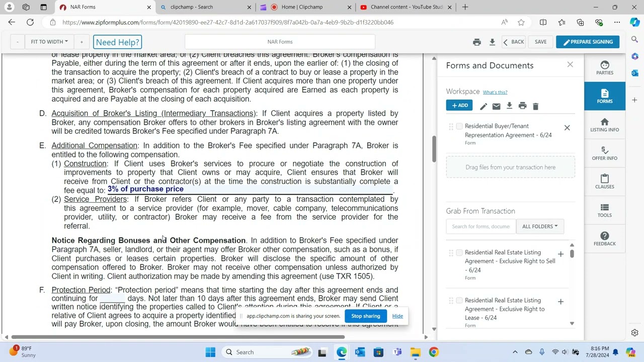Hide the screen sharing notification
644x362 pixels.
pyautogui.click(x=397, y=316)
